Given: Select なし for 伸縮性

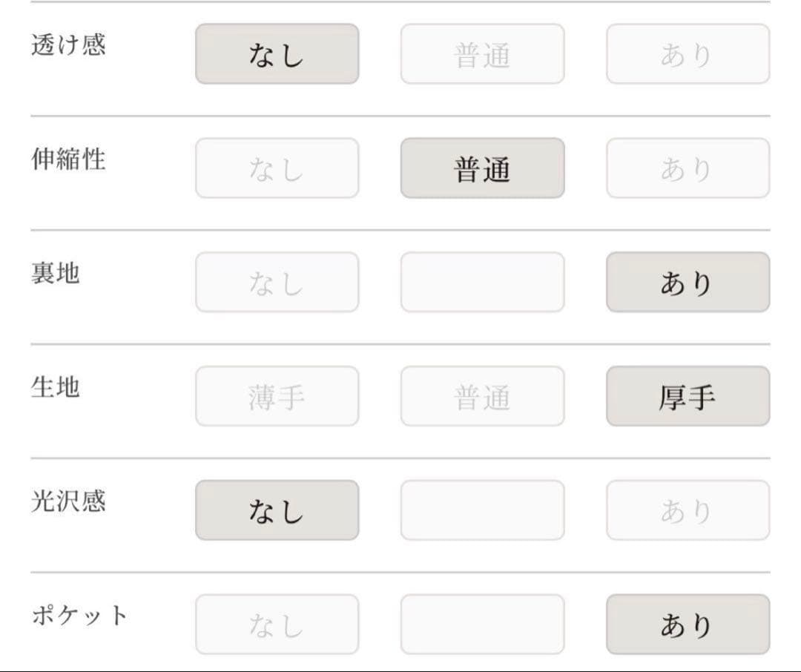Looking at the screenshot, I should 277,168.
